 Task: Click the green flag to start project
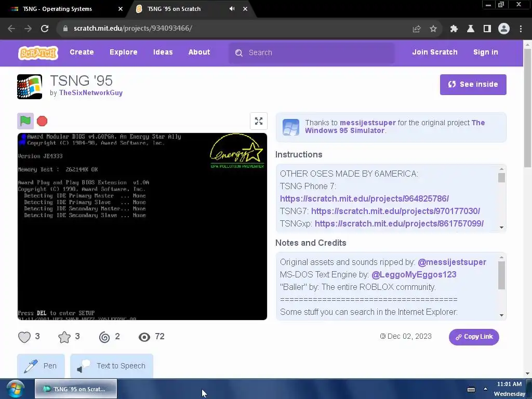pos(25,121)
